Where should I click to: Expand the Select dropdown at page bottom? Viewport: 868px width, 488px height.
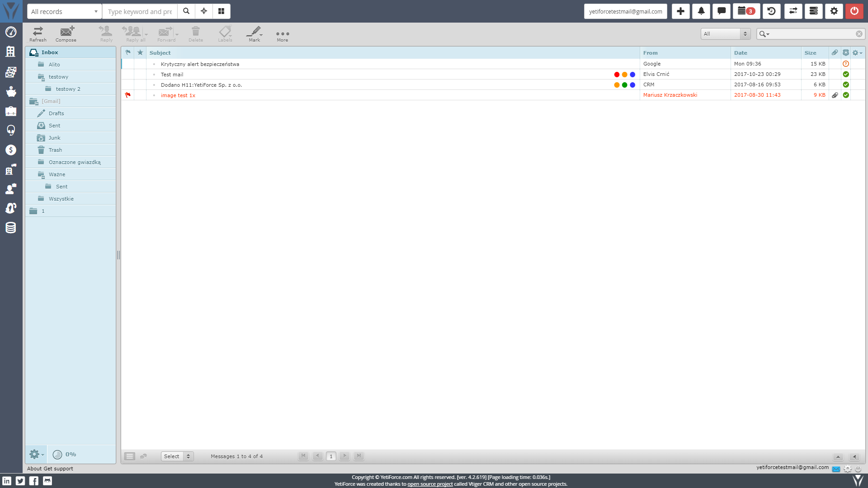click(x=177, y=456)
